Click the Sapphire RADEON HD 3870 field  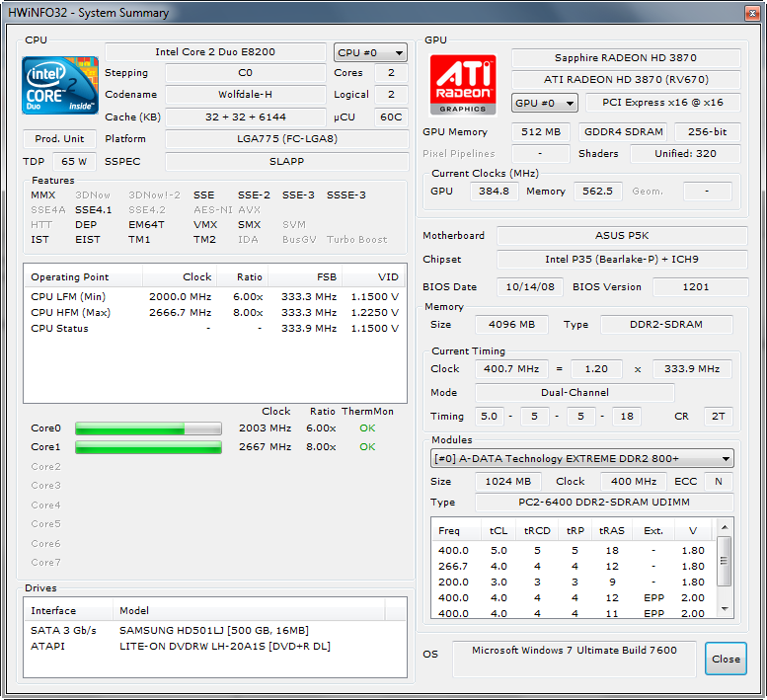click(x=626, y=57)
